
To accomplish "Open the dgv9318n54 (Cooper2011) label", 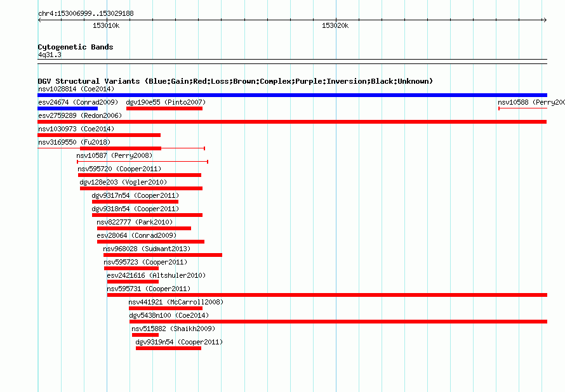I will (x=135, y=209).
